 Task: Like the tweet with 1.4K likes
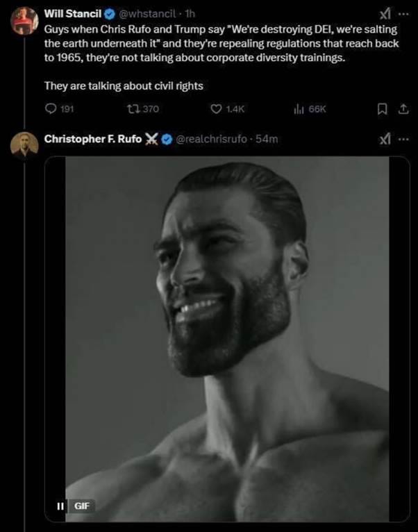pos(216,108)
